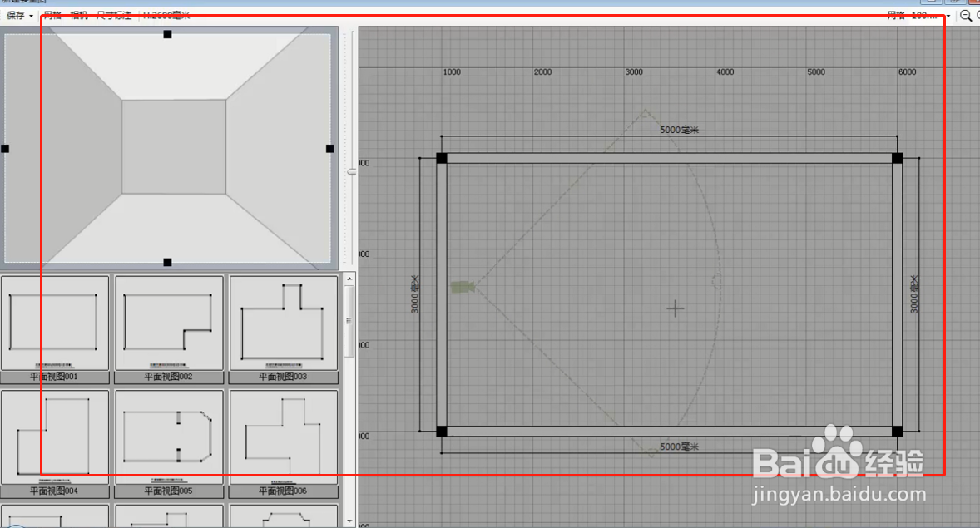Viewport: 980px width, 528px height.
Task: Select the bottom-right corner node of room
Action: pyautogui.click(x=897, y=432)
